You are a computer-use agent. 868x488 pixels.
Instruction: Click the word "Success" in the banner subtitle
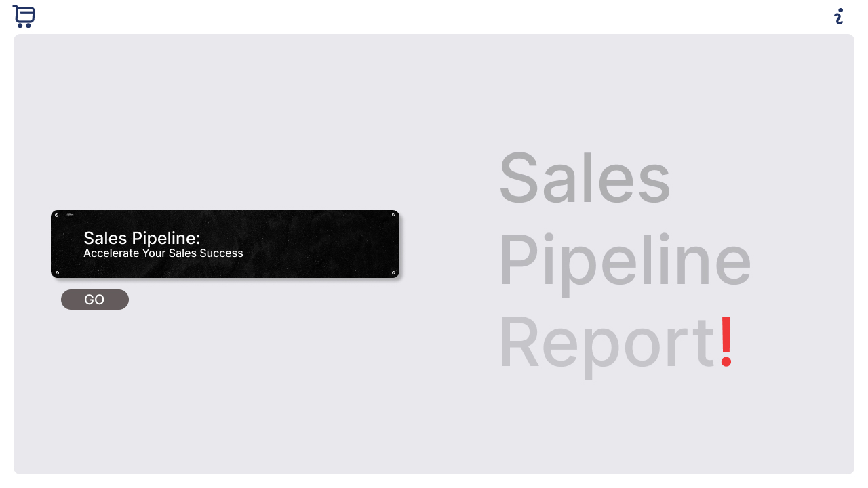(221, 253)
